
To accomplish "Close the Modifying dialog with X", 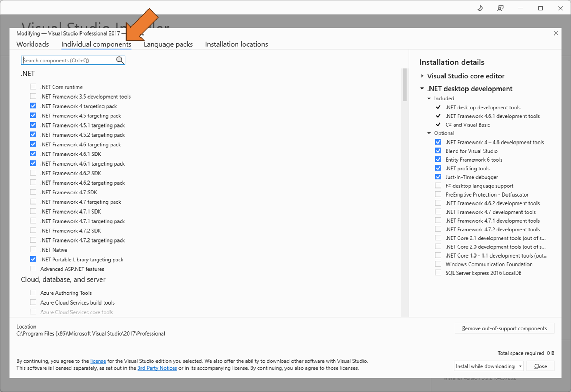I will (x=556, y=33).
